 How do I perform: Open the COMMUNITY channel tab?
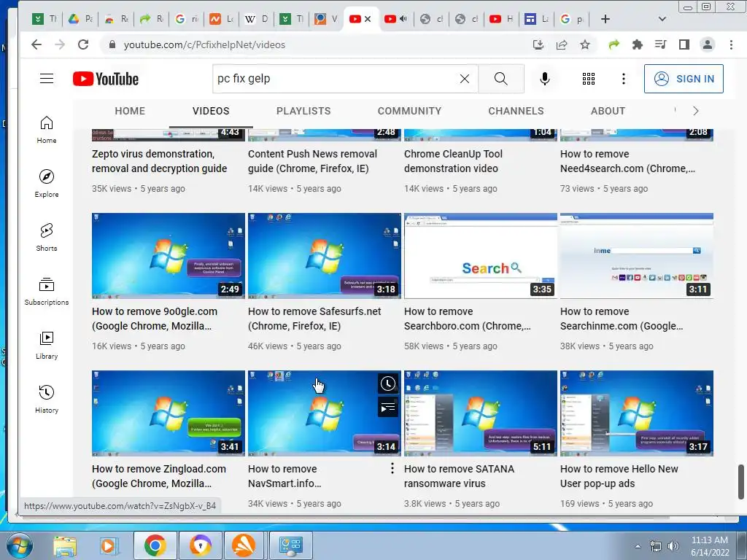coord(410,111)
